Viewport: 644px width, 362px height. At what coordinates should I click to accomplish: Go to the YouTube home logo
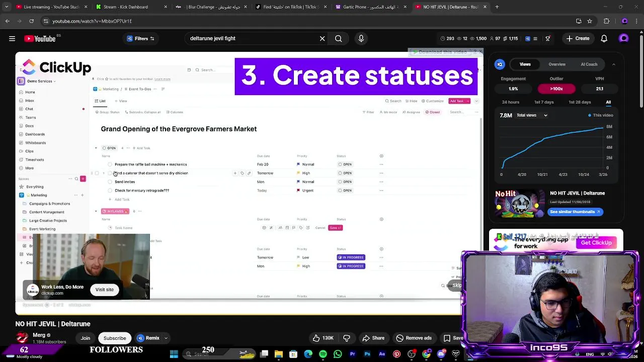[x=40, y=38]
